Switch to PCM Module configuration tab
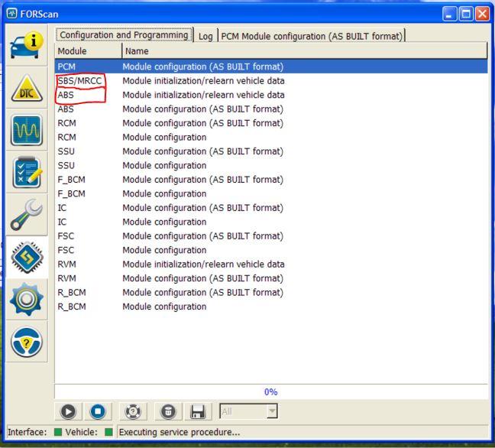The height and width of the screenshot is (448, 495). click(x=312, y=36)
